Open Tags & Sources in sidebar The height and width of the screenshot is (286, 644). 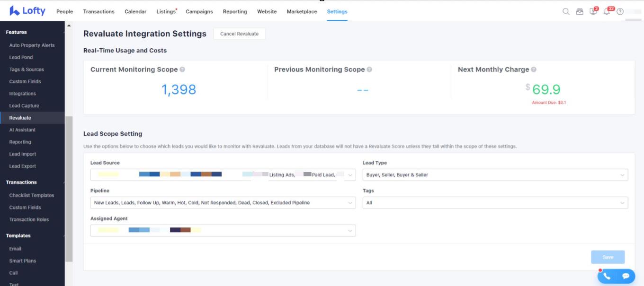(27, 69)
